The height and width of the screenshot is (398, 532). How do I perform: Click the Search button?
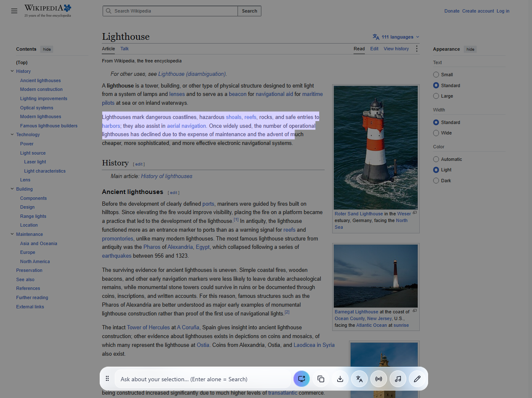coord(249,11)
